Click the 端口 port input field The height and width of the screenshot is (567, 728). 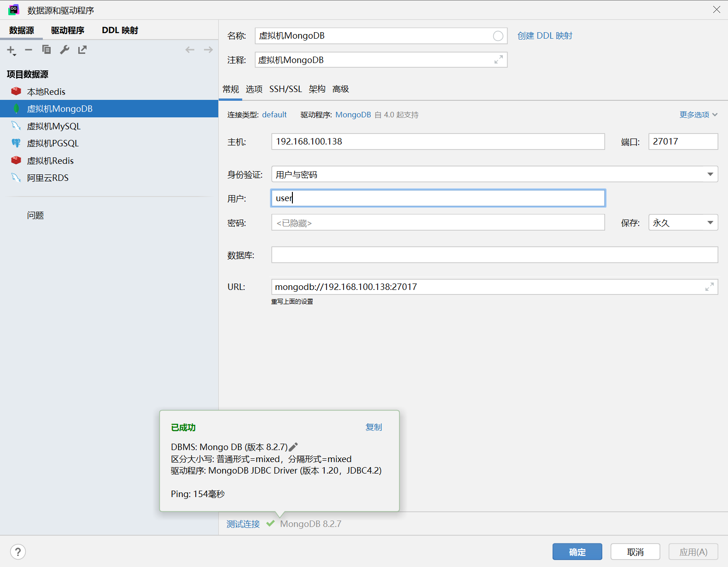click(683, 141)
